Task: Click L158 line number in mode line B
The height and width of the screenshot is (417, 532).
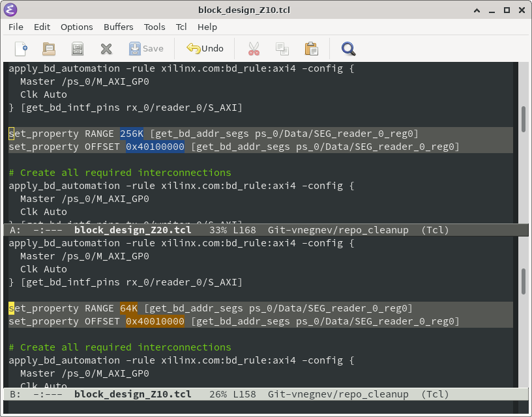Action: (244, 394)
